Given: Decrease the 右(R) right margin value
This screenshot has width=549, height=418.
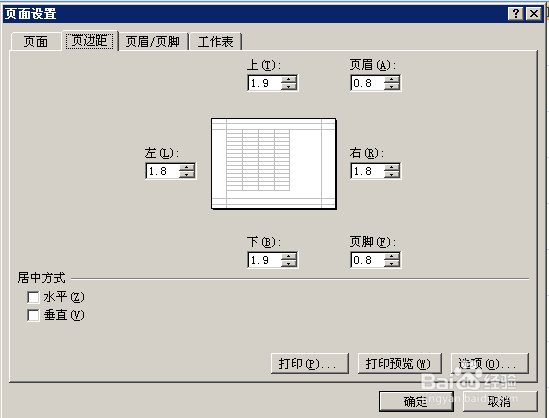Looking at the screenshot, I should pyautogui.click(x=392, y=175).
